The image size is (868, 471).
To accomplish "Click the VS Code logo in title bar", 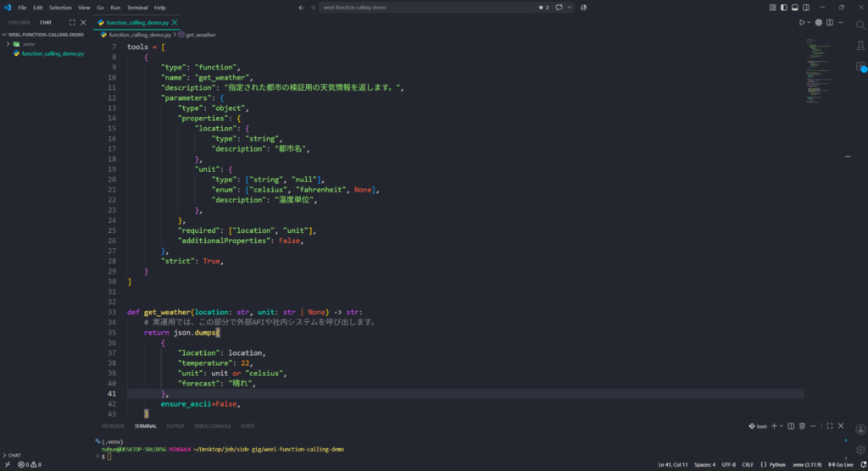I will (7, 8).
